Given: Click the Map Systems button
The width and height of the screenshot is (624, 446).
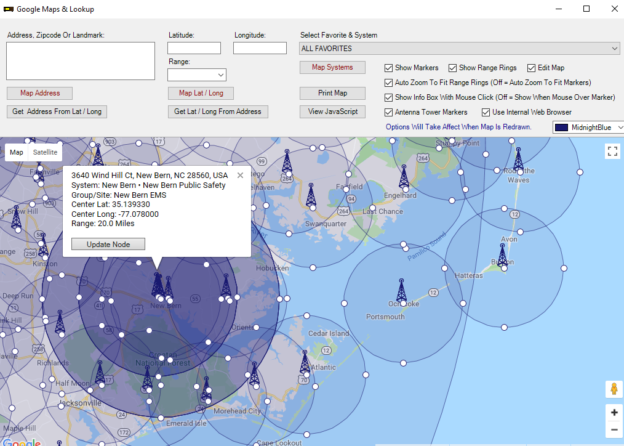Looking at the screenshot, I should (x=332, y=67).
